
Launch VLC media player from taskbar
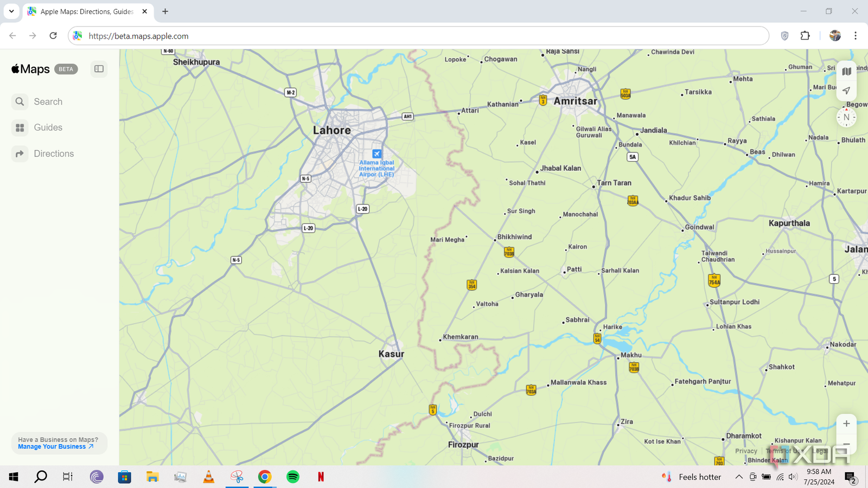point(208,477)
